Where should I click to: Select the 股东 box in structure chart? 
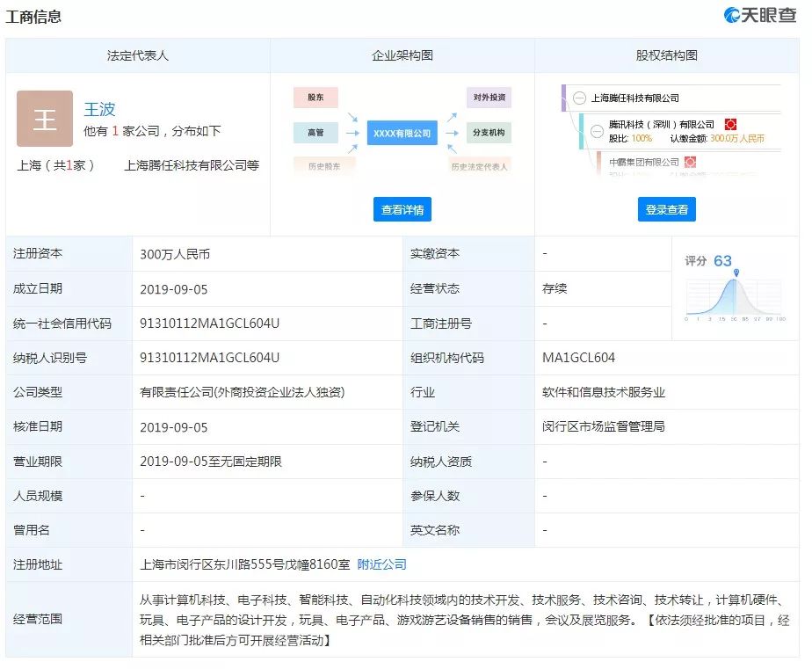click(x=315, y=98)
